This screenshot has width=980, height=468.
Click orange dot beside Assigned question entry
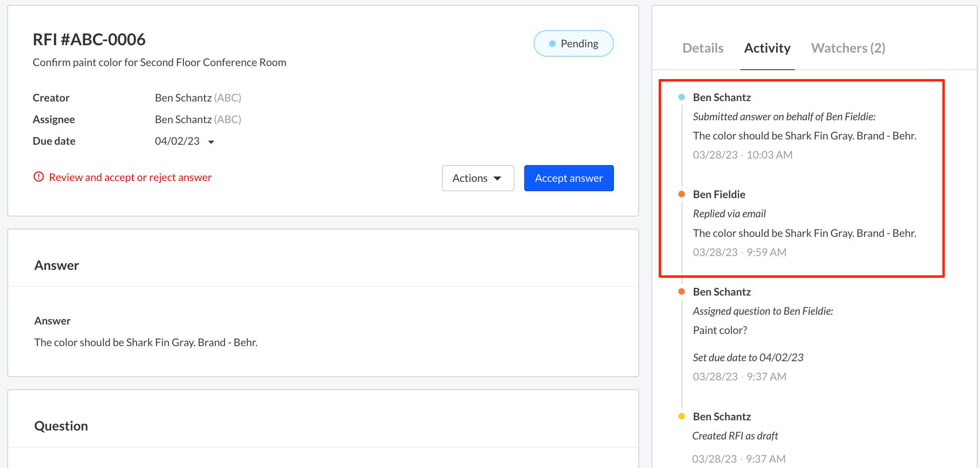pos(681,291)
